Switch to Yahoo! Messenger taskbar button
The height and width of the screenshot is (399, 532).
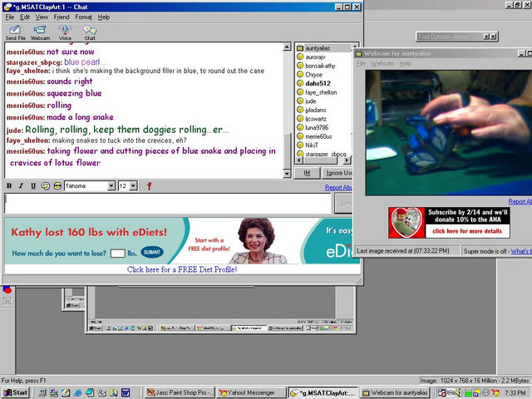pos(251,392)
